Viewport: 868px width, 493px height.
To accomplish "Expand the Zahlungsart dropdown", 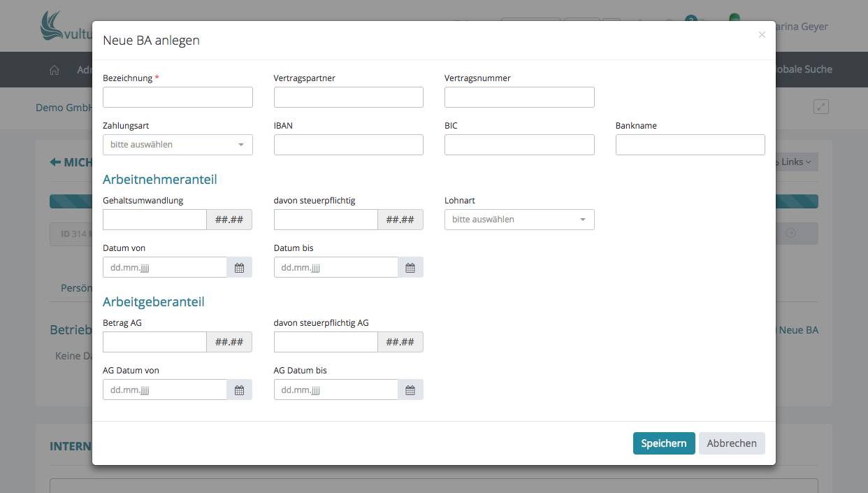I will tap(178, 145).
